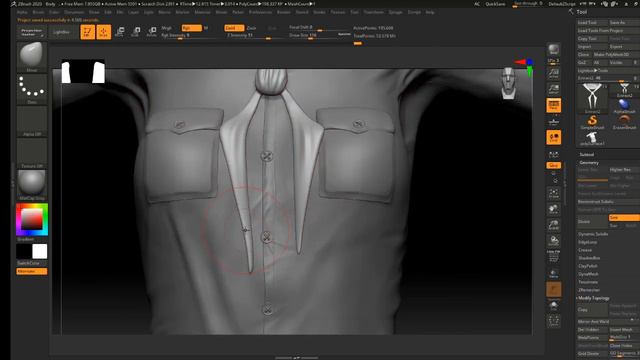This screenshot has width=640, height=360.
Task: Open the Alpha menu
Action: tap(22, 12)
